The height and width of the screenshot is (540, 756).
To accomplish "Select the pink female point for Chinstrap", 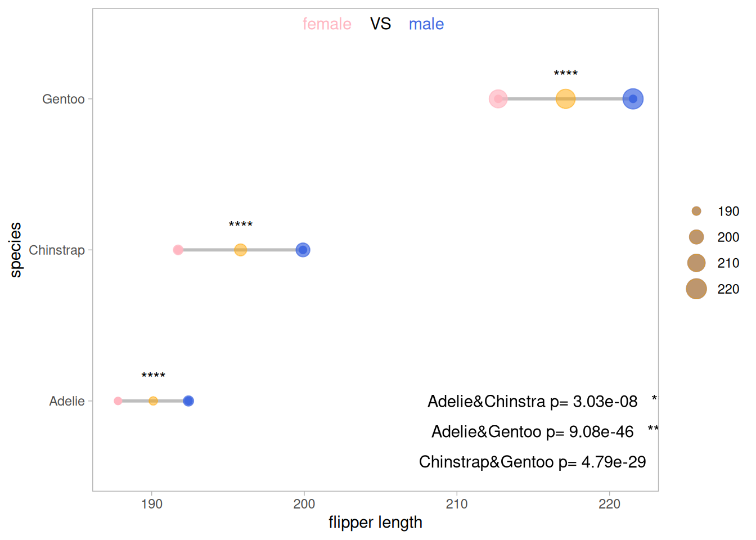I will pyautogui.click(x=178, y=250).
